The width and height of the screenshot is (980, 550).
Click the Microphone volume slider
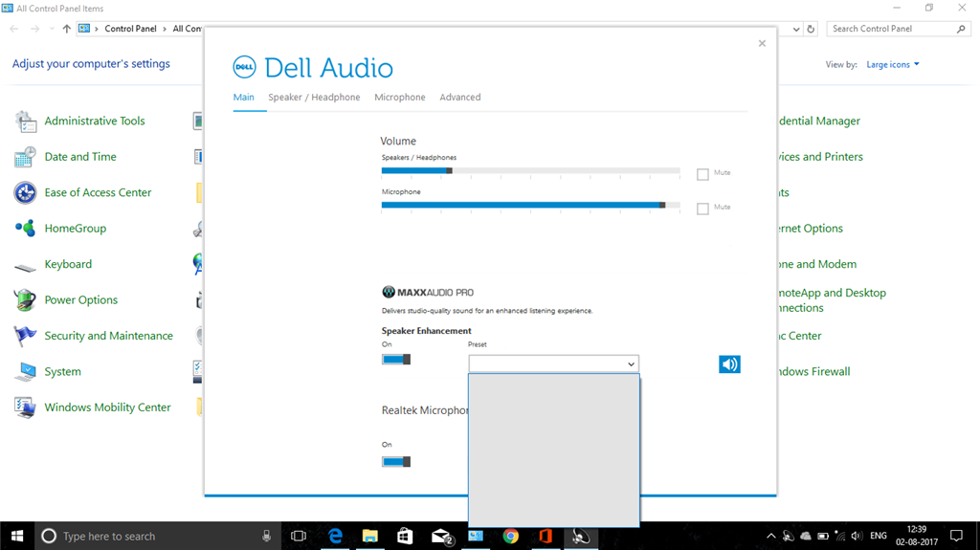(x=530, y=205)
